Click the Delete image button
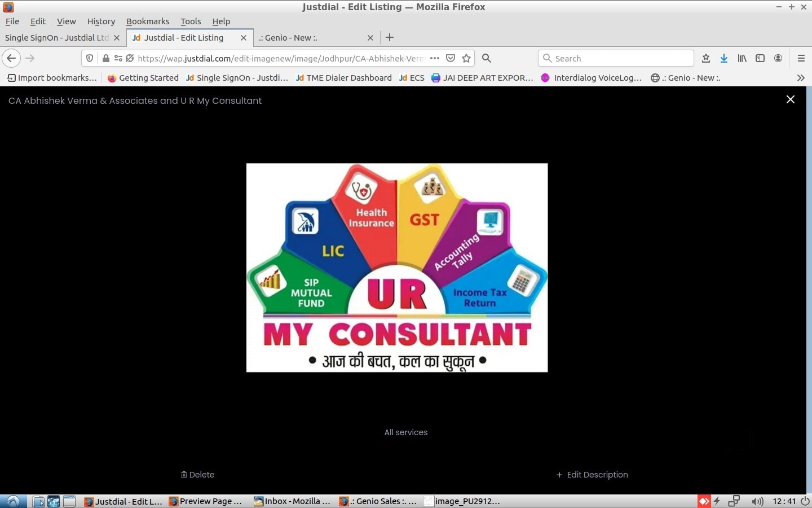 pos(197,475)
